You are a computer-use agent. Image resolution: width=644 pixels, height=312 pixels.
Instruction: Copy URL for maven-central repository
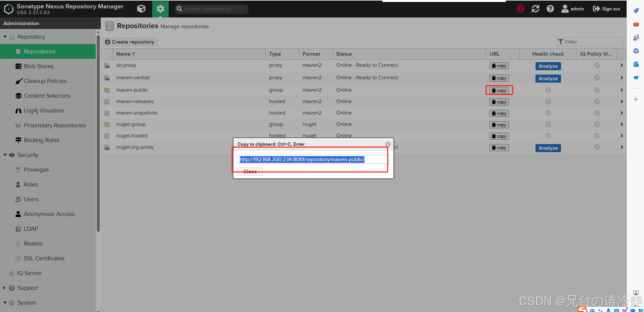coord(499,78)
